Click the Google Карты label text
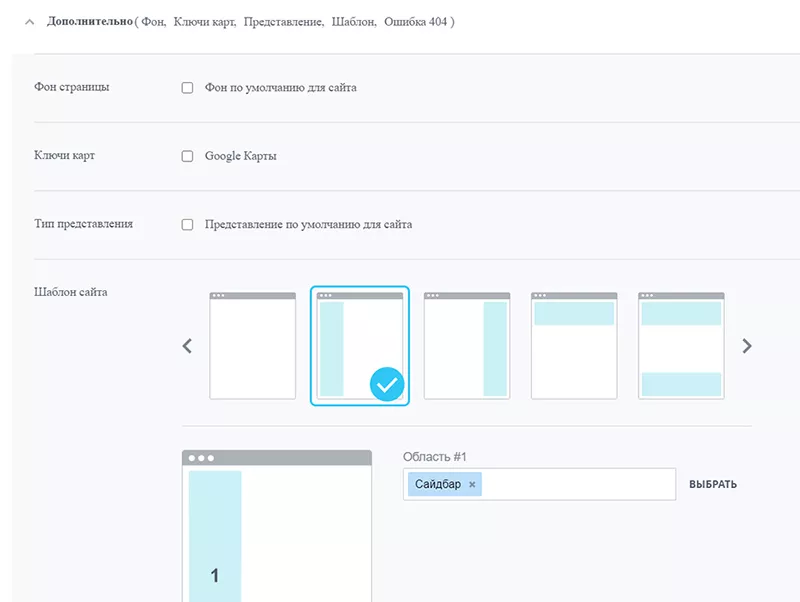 coord(240,156)
